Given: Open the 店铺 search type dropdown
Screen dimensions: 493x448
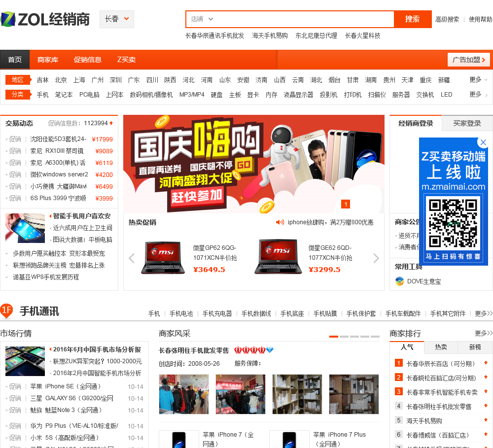Looking at the screenshot, I should coord(202,19).
